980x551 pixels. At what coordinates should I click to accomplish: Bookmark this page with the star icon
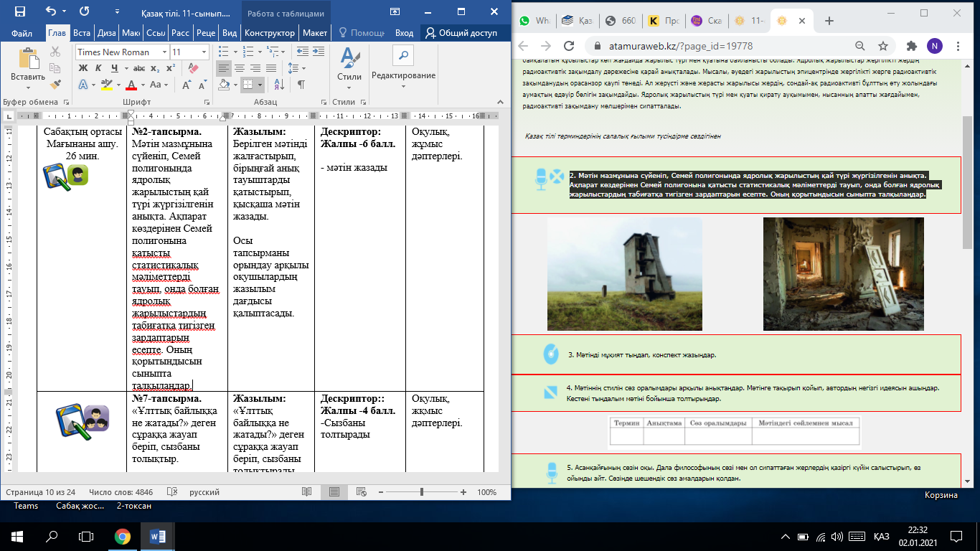[x=883, y=46]
